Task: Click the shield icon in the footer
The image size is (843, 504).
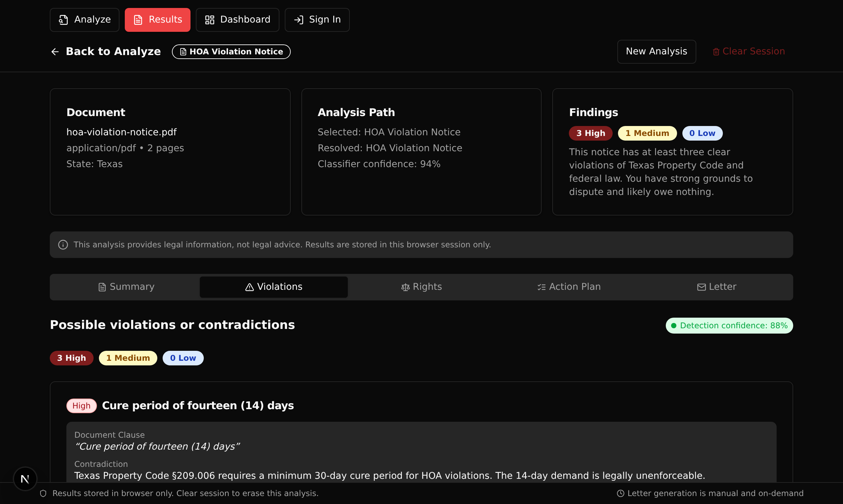Action: (43, 493)
